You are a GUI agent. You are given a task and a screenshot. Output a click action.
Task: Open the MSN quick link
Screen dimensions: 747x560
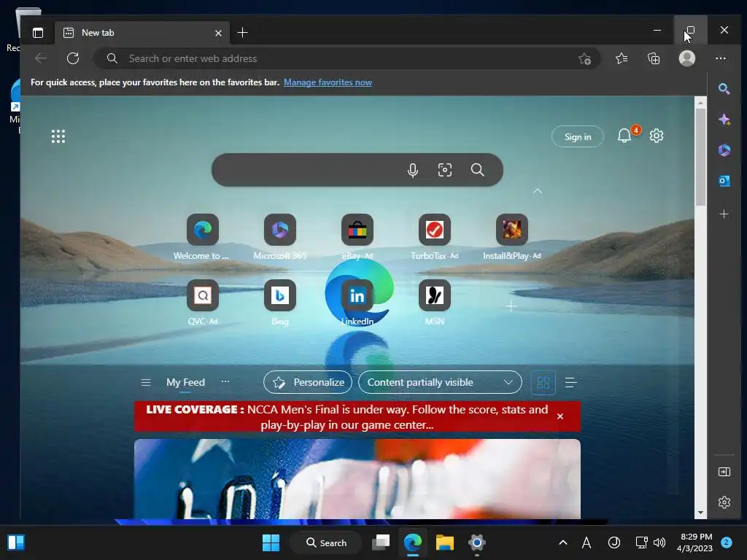(435, 303)
